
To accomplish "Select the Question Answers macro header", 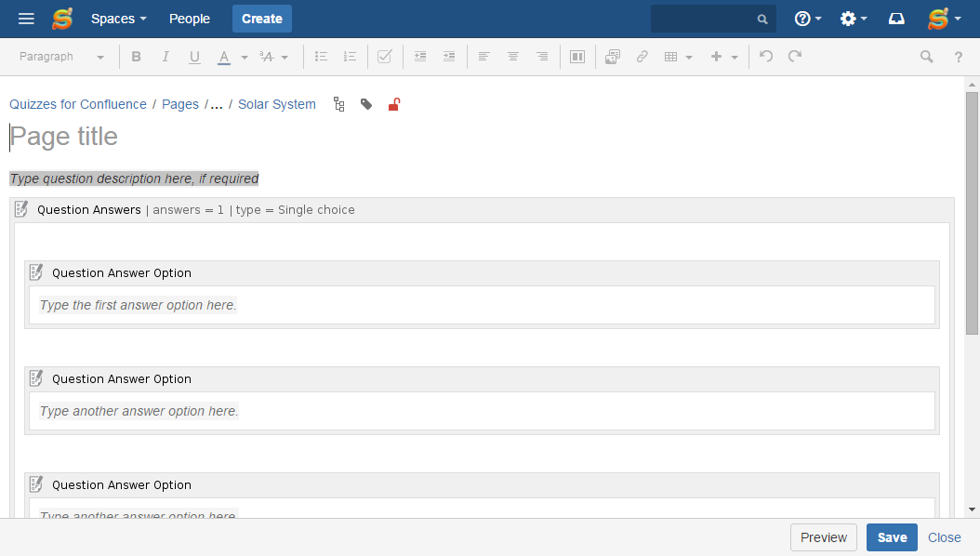I will [482, 210].
